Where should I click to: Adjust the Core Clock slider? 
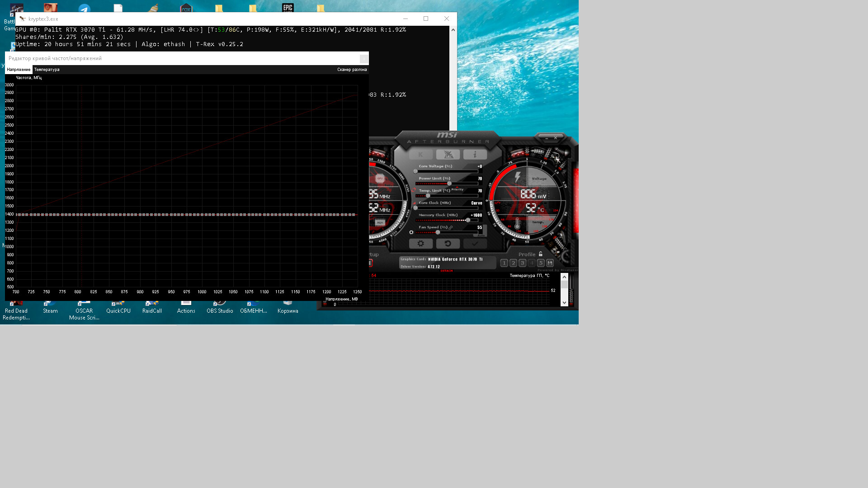(447, 208)
